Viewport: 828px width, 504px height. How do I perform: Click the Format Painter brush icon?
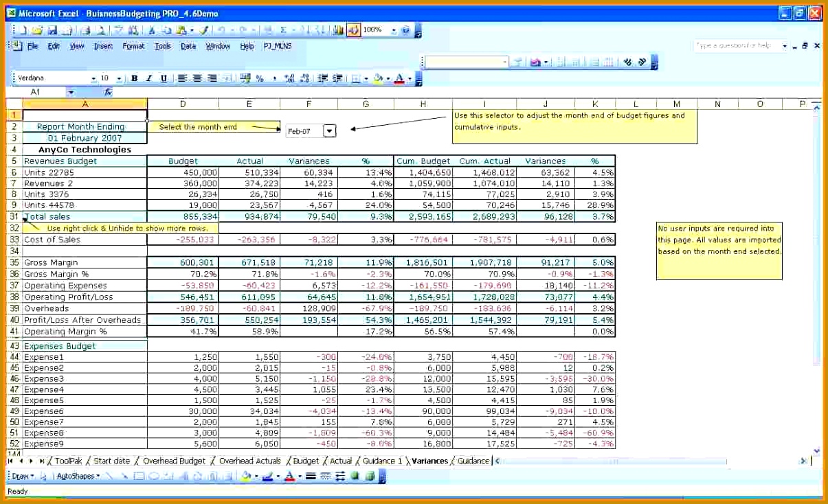(x=205, y=30)
